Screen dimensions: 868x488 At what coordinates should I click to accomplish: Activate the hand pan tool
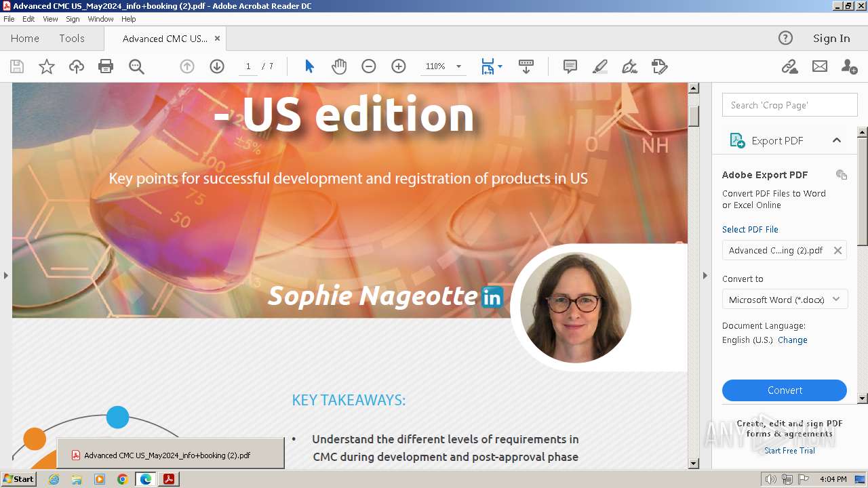(x=339, y=66)
